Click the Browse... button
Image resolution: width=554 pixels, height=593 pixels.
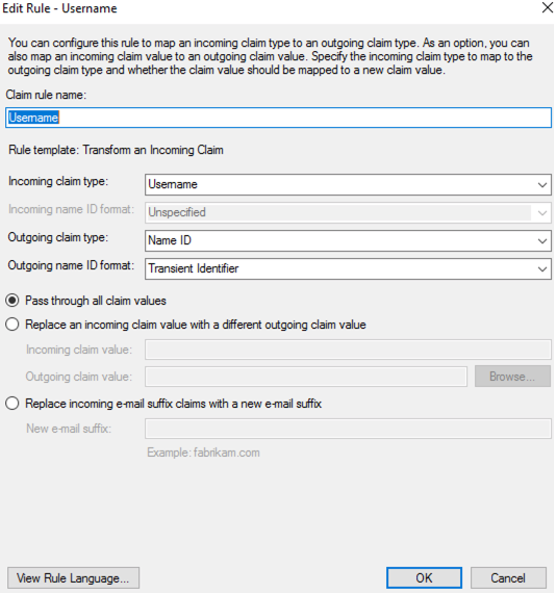point(512,376)
